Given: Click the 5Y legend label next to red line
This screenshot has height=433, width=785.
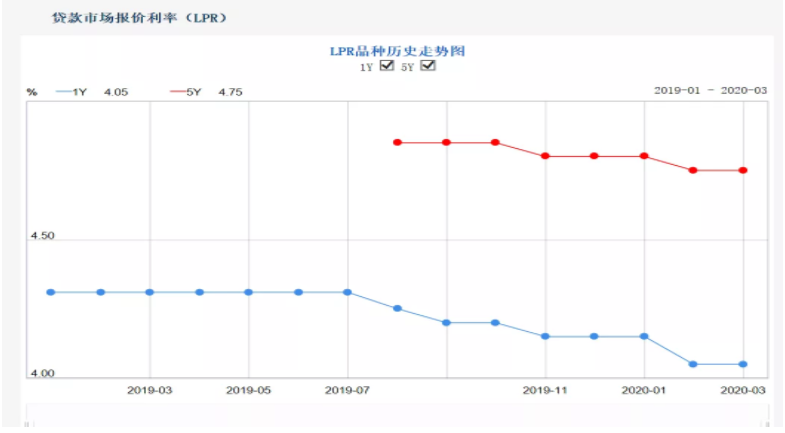Looking at the screenshot, I should (x=194, y=92).
